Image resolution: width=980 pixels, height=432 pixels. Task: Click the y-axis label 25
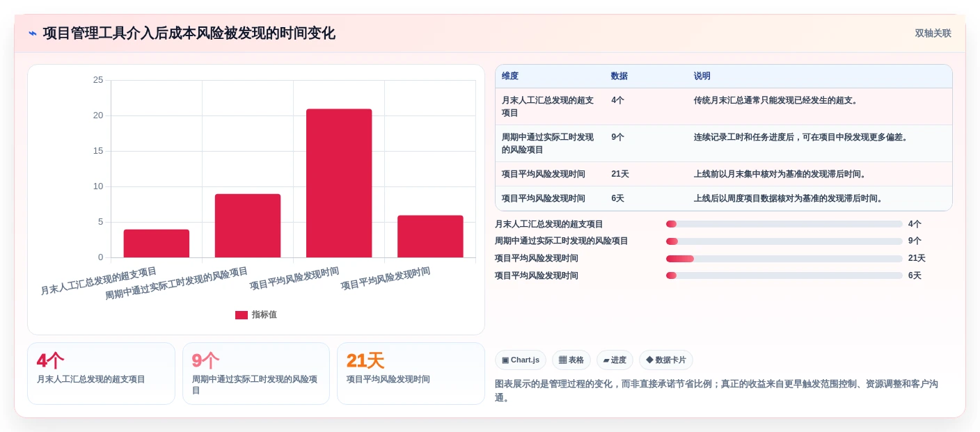98,80
